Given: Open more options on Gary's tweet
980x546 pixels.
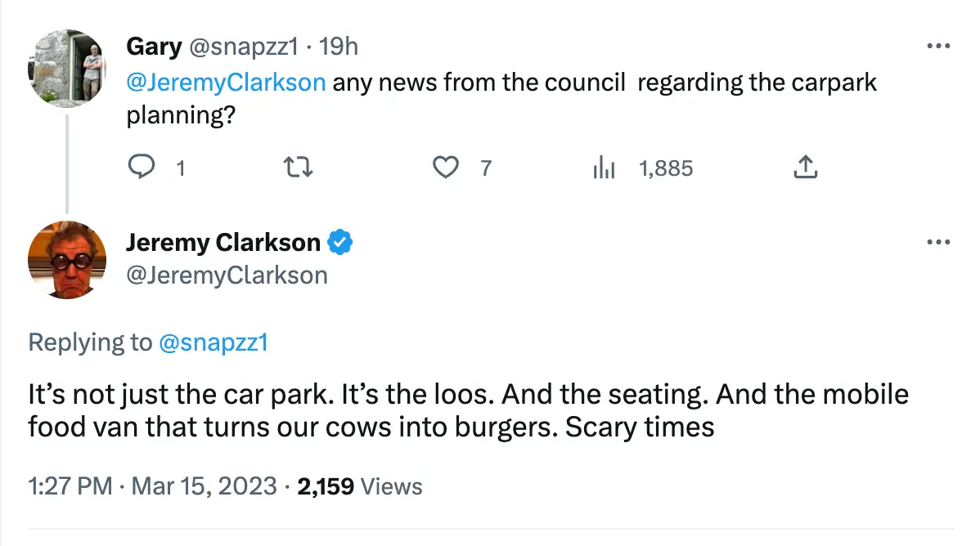Looking at the screenshot, I should click(937, 47).
